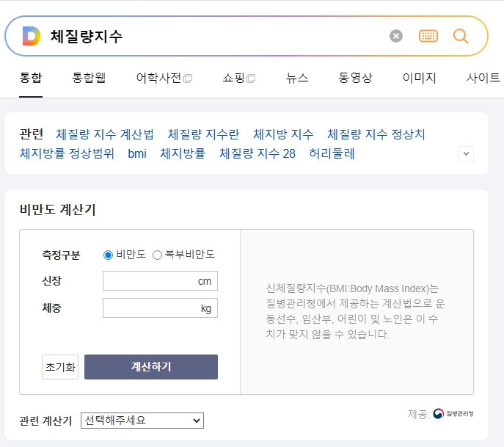504x447 pixels.
Task: Click related search 체지방 지수
Action: (283, 134)
